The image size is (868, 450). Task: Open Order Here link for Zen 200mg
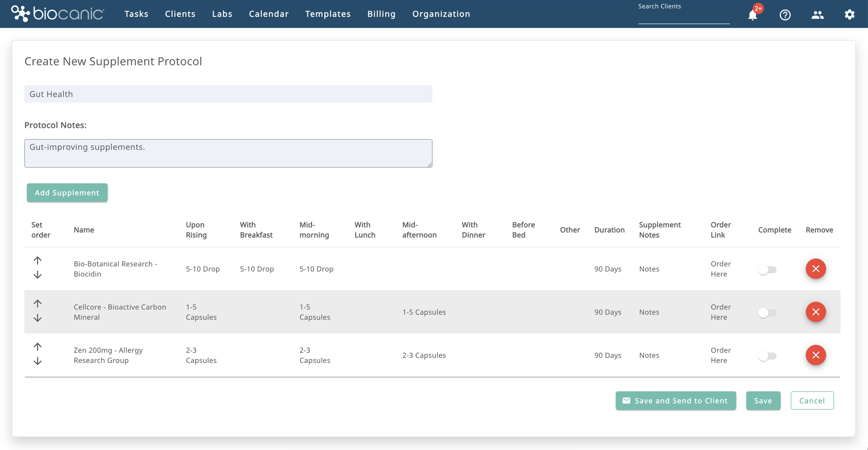(720, 355)
